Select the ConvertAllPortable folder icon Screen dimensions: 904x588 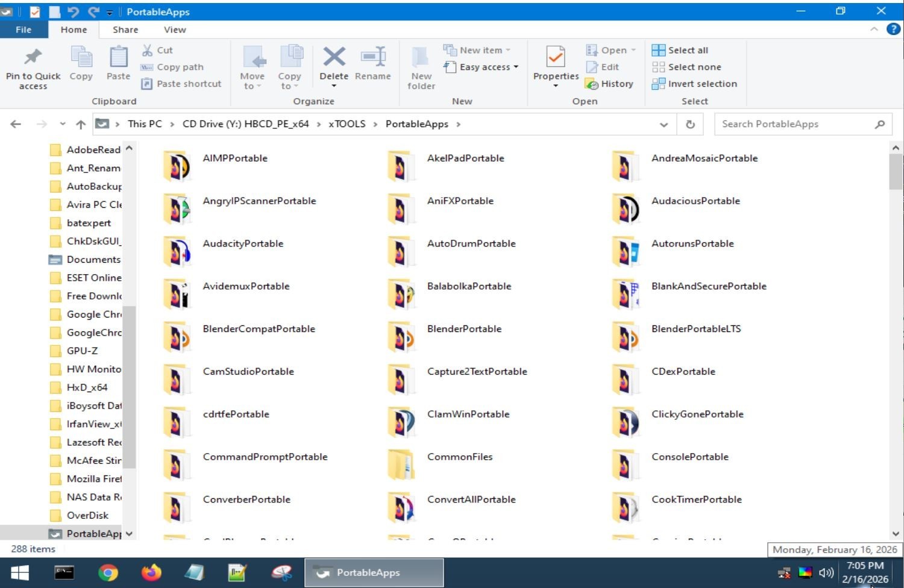(x=401, y=508)
